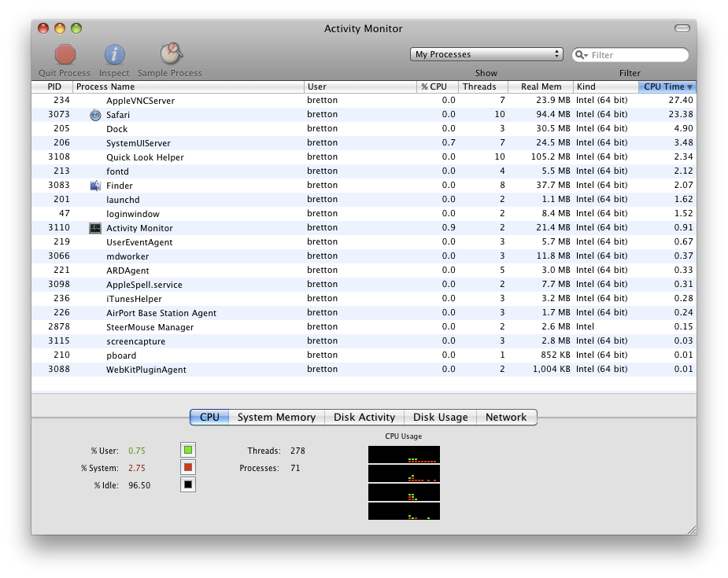Click the Threads count 278
Viewport: 728px width, 578px height.
point(297,451)
